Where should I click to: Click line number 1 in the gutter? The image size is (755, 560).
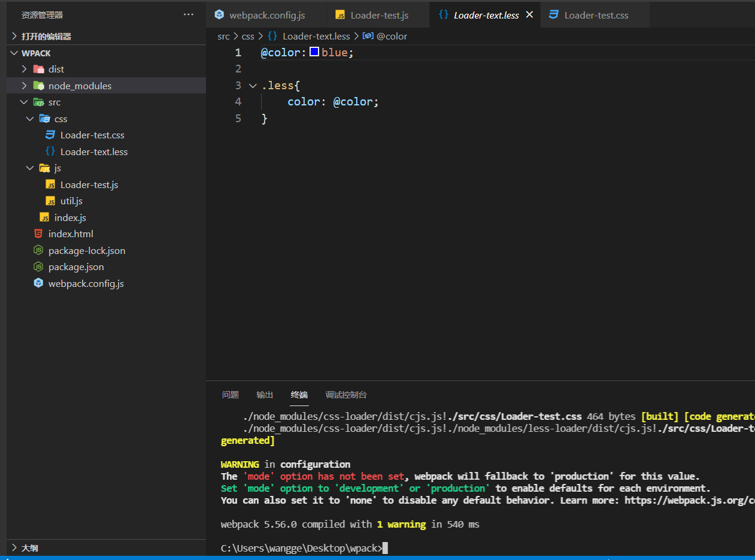point(238,53)
